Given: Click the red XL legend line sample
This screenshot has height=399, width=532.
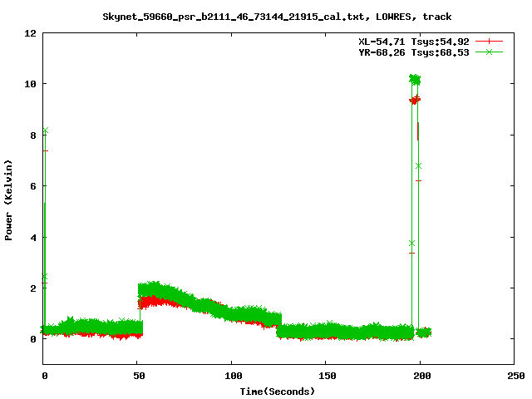Looking at the screenshot, I should pos(489,42).
